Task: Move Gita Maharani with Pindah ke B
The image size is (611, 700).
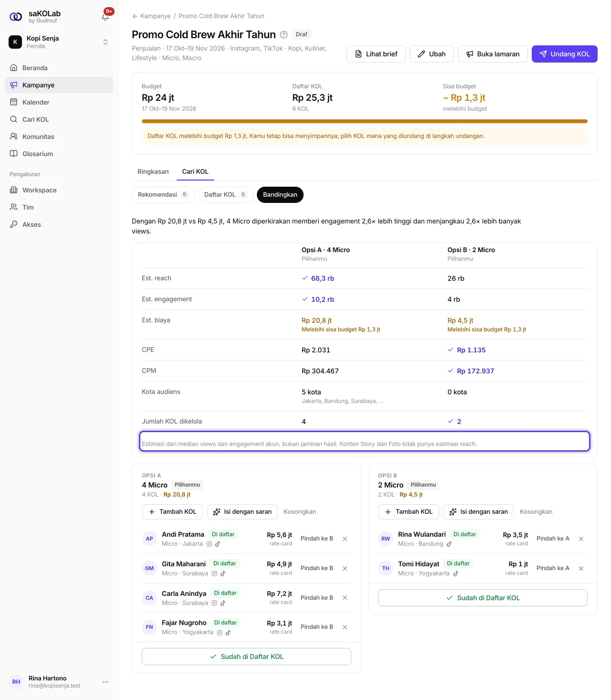Action: (317, 568)
